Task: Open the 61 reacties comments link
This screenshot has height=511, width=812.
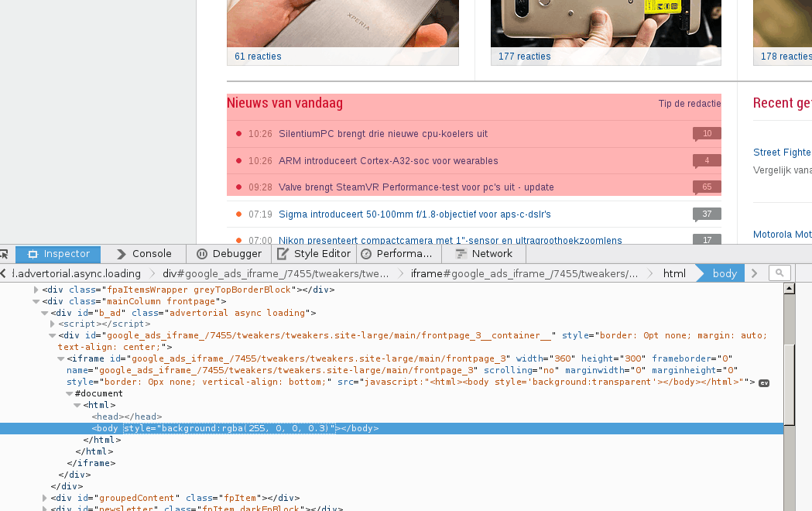Action: [x=257, y=57]
